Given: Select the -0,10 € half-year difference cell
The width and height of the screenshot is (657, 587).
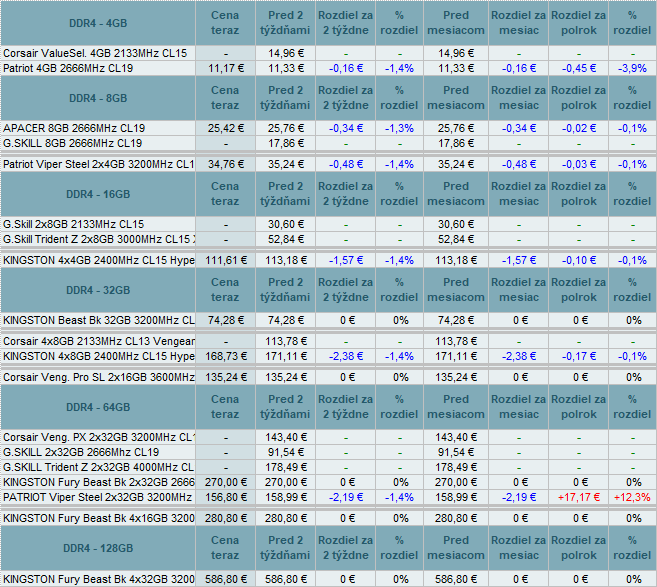Looking at the screenshot, I should point(579,260).
